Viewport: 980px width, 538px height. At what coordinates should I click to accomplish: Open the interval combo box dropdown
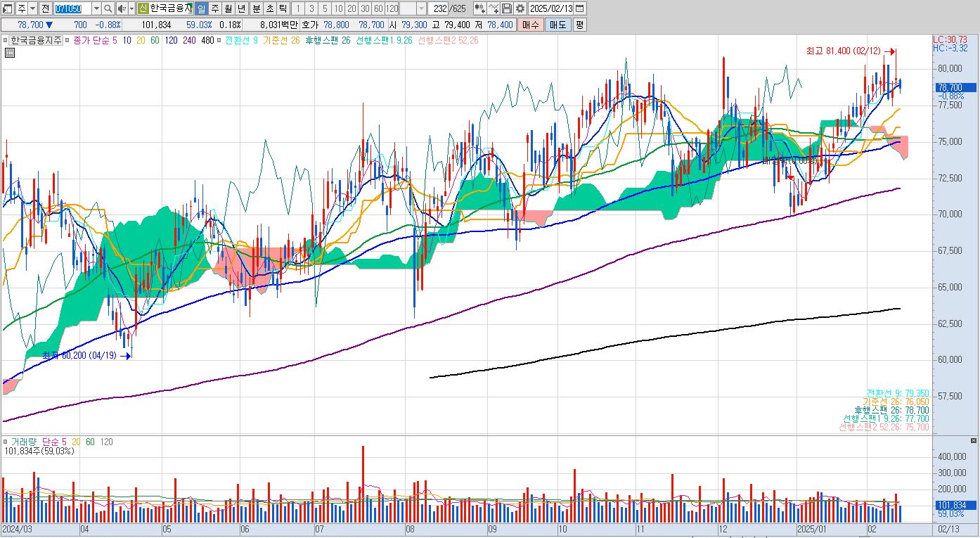[x=421, y=8]
